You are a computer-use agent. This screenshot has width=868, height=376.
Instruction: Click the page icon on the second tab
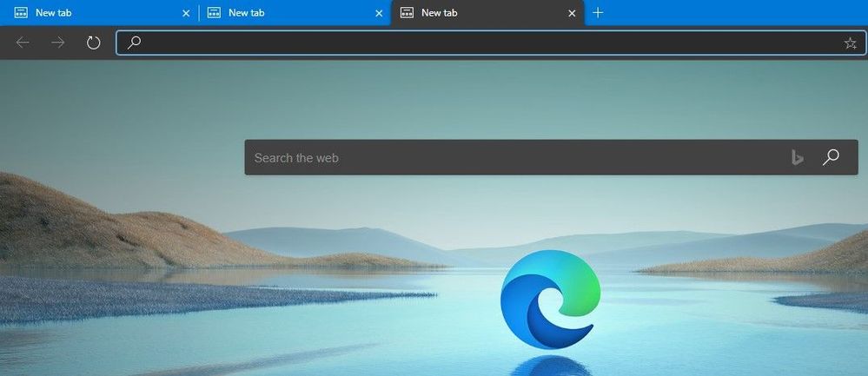(214, 13)
